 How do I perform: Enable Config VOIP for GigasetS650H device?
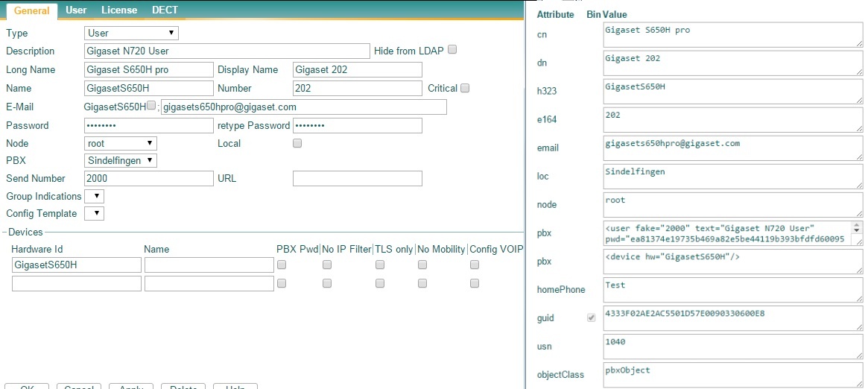475,265
